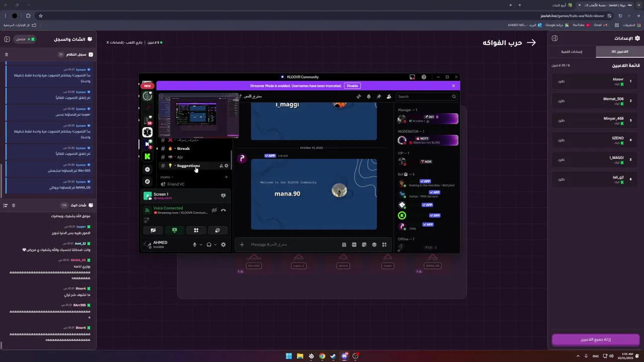Stop streaming Screen 1 in Discord
Viewport: 644px width, 362px height.
[x=223, y=196]
